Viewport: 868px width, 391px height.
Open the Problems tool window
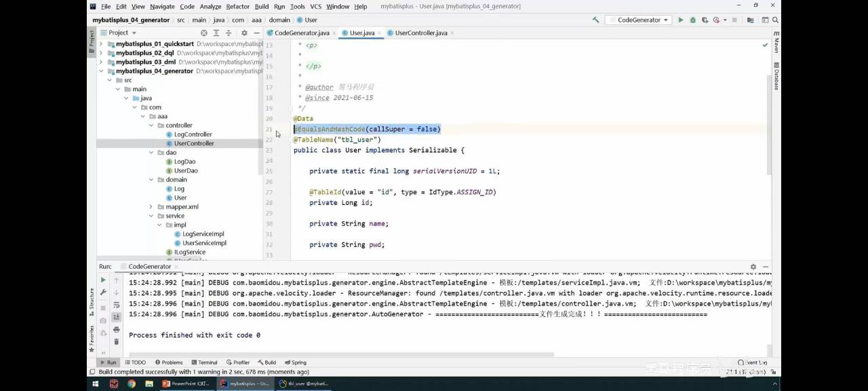(x=169, y=362)
